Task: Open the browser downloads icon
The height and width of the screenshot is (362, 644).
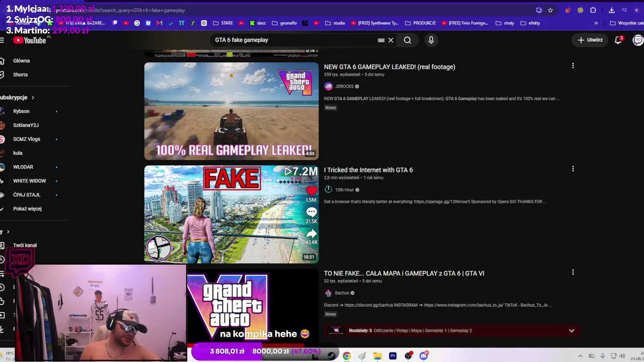Action: point(611,10)
